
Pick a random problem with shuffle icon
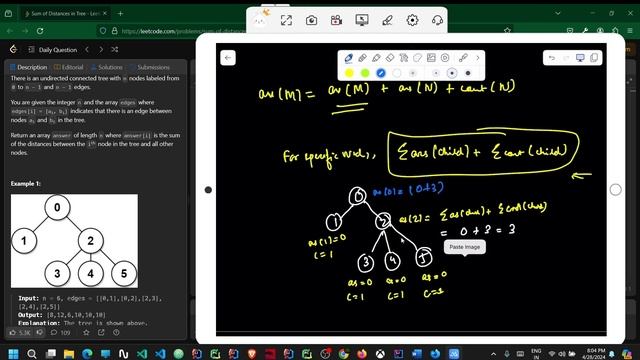click(115, 49)
